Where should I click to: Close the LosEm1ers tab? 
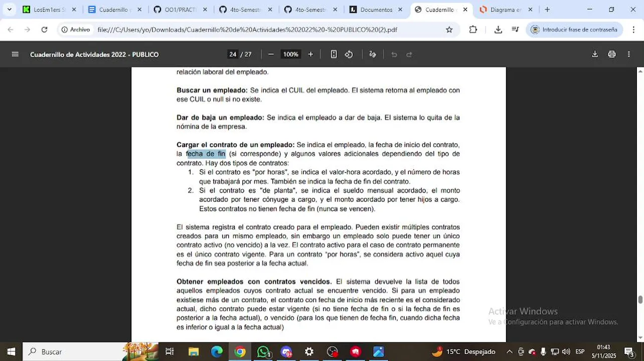(x=74, y=10)
